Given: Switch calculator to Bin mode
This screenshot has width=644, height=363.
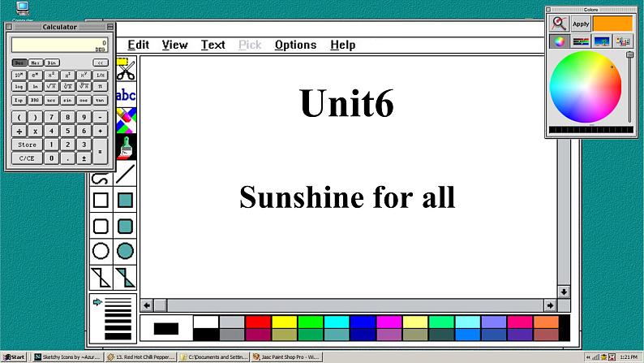Looking at the screenshot, I should [x=52, y=63].
